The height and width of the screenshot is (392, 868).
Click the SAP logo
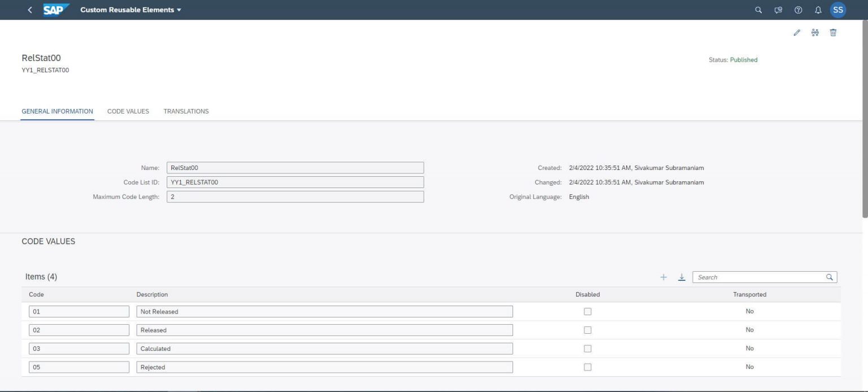(x=56, y=10)
